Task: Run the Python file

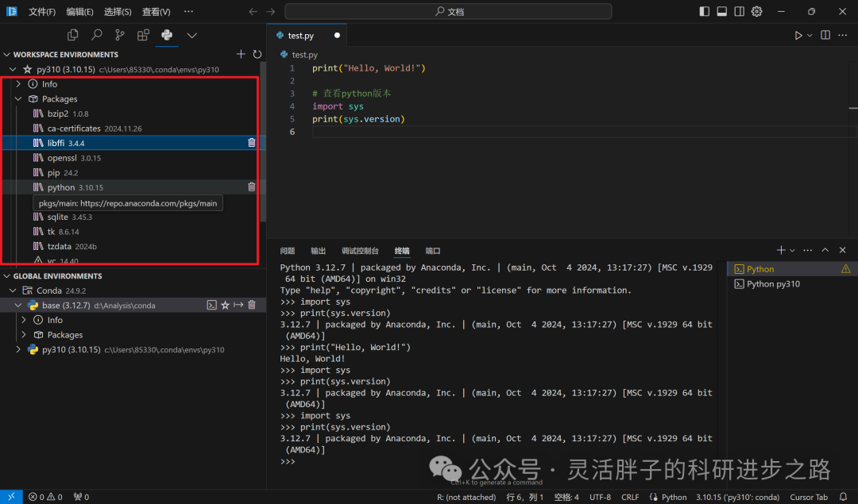Action: click(x=798, y=35)
